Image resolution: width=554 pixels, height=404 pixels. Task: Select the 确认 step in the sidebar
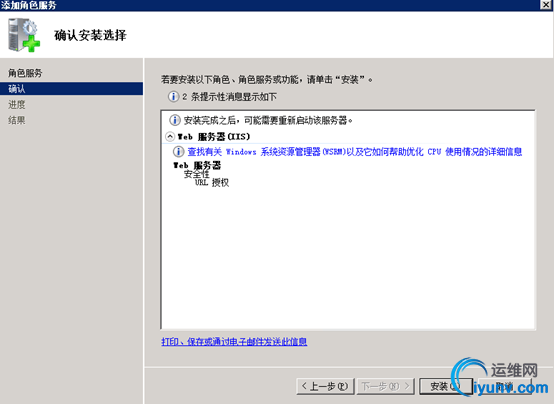71,89
